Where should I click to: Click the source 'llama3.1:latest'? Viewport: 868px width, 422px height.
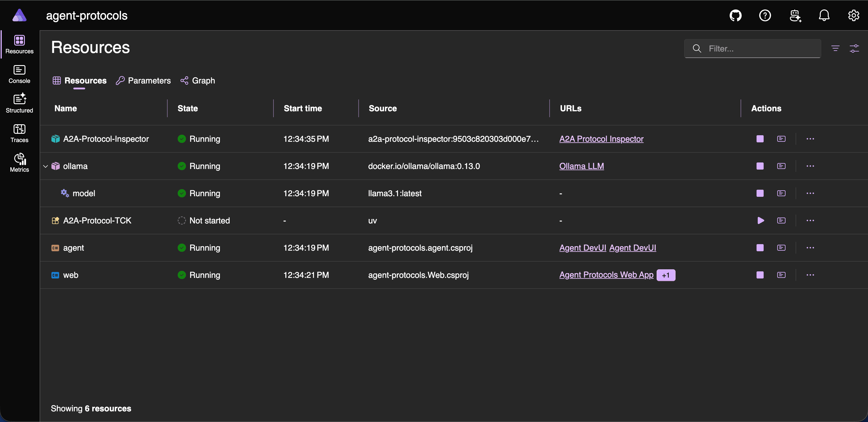click(395, 193)
